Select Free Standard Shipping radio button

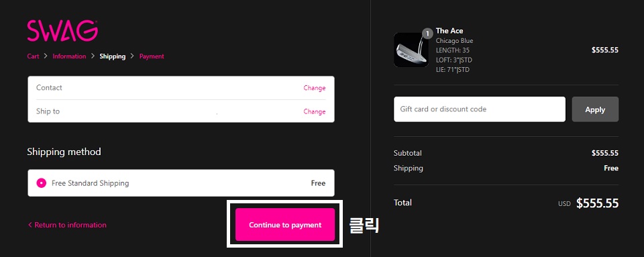tap(42, 183)
